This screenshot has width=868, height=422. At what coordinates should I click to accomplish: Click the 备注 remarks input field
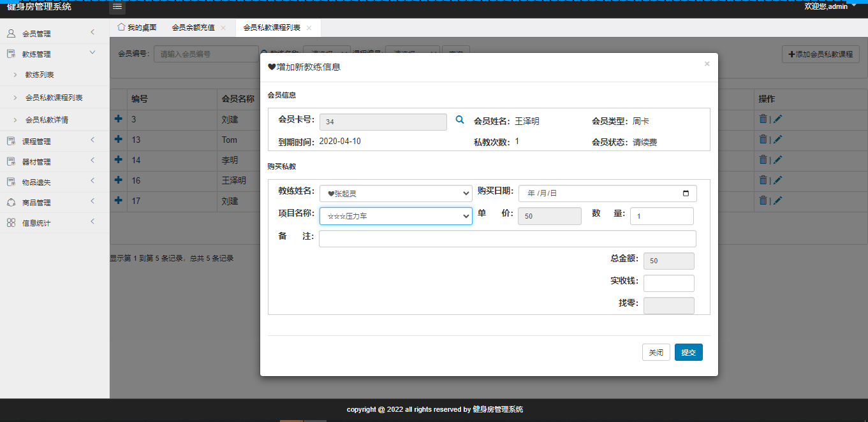coord(508,238)
